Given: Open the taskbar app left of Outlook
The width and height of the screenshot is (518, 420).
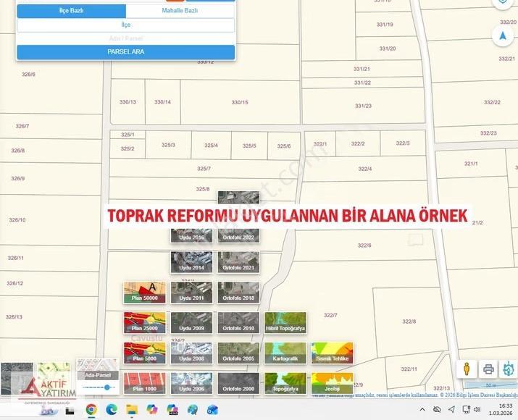Looking at the screenshot, I should pyautogui.click(x=193, y=410).
